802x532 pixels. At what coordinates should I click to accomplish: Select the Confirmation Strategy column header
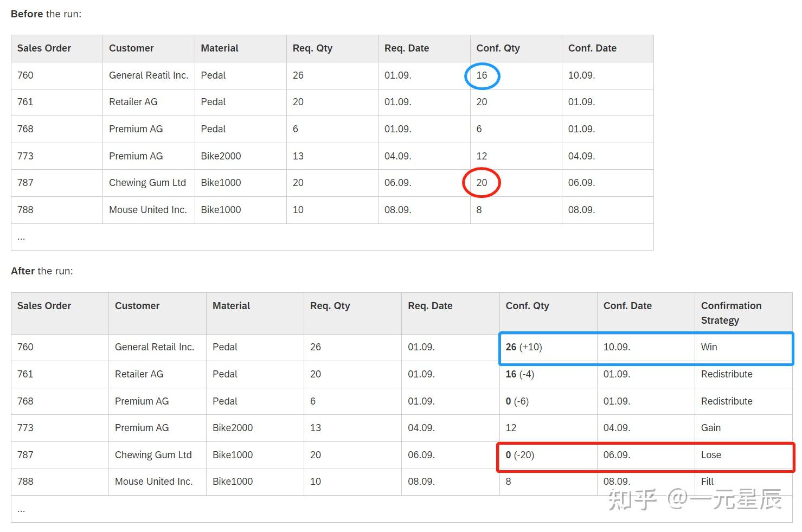tap(731, 313)
